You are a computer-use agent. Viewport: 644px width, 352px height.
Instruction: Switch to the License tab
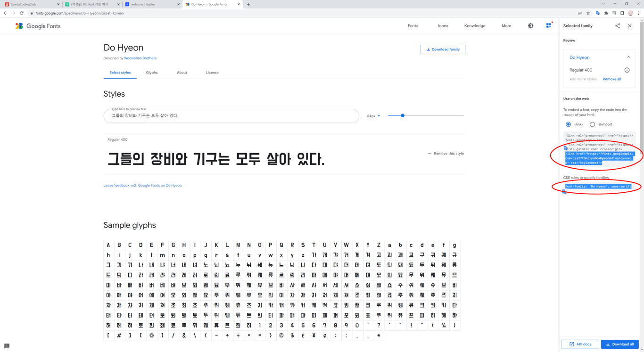212,73
